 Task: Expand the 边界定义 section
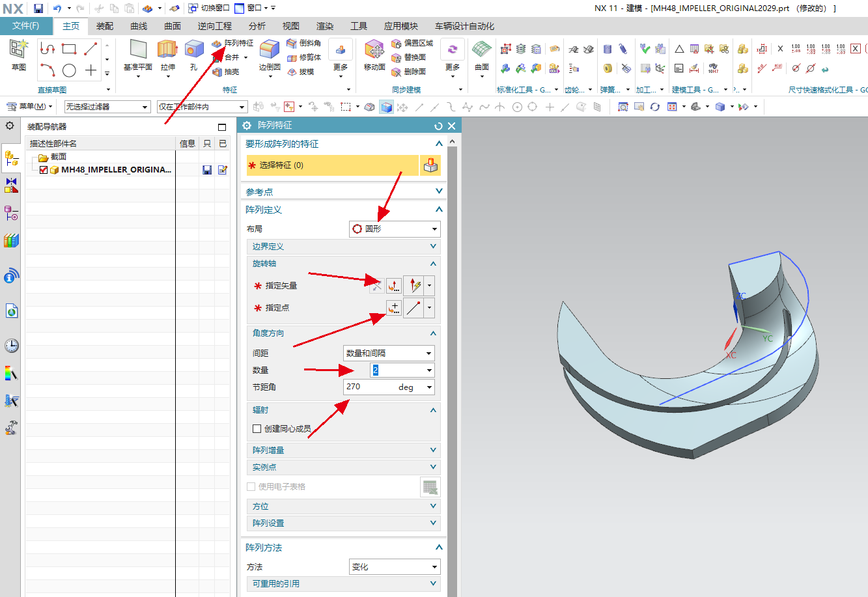pyautogui.click(x=343, y=247)
